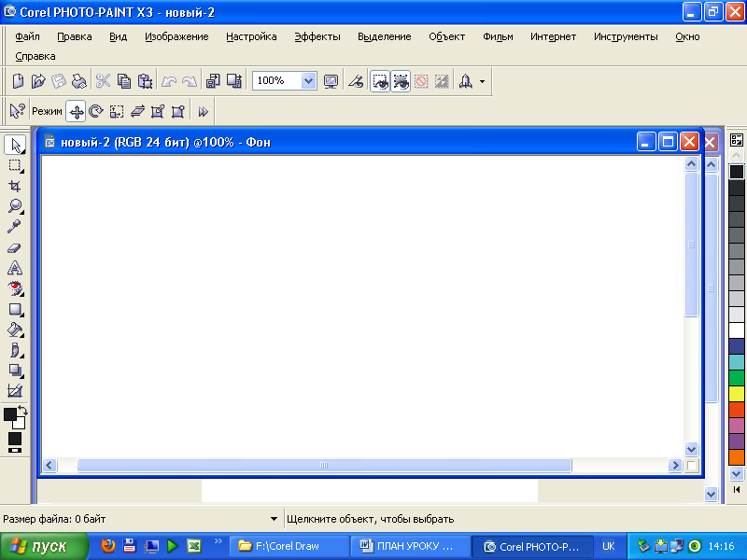
Task: Select the Eyedropper tool
Action: point(14,227)
